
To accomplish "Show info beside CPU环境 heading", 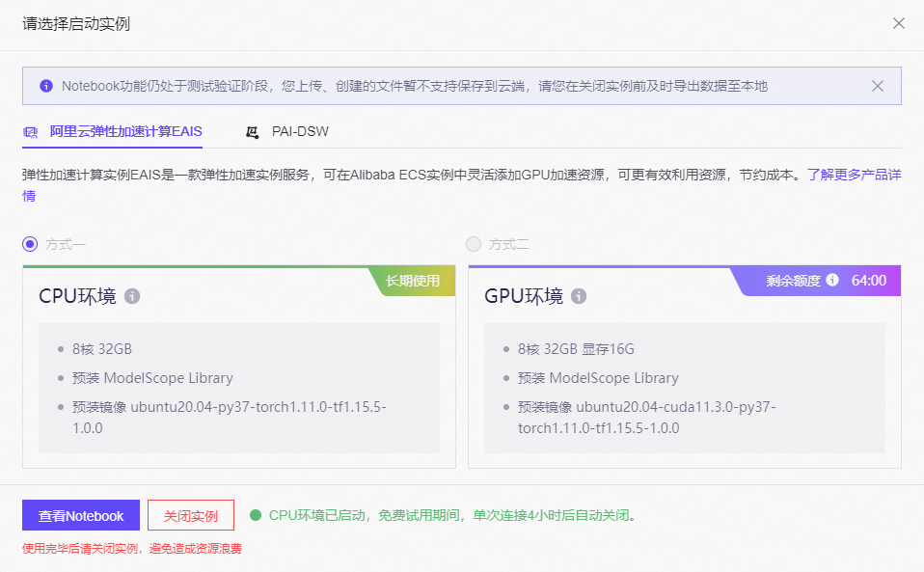I will click(132, 296).
